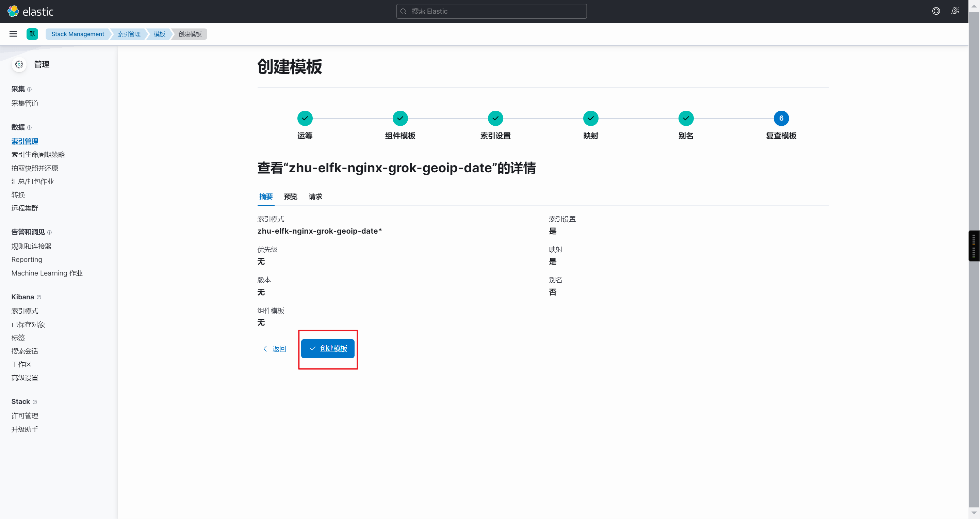Open Machine Learning 作业 in the sidebar

[47, 273]
